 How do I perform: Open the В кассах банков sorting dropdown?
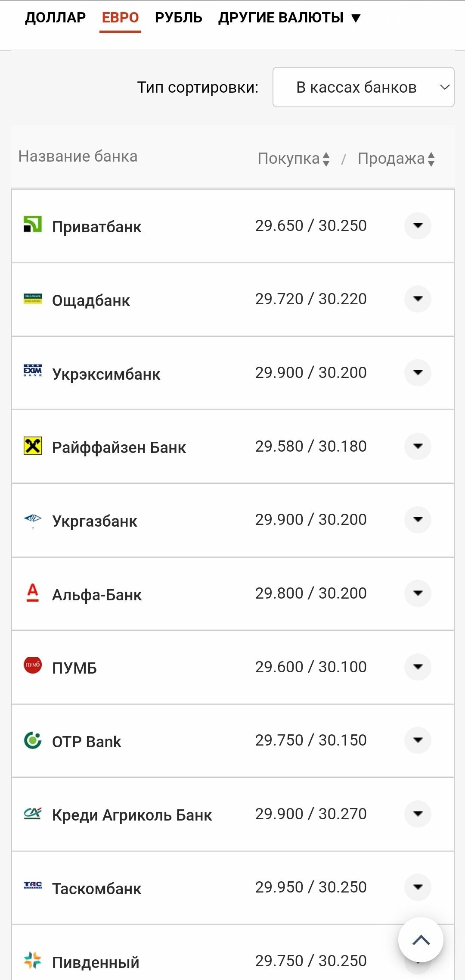pos(363,87)
